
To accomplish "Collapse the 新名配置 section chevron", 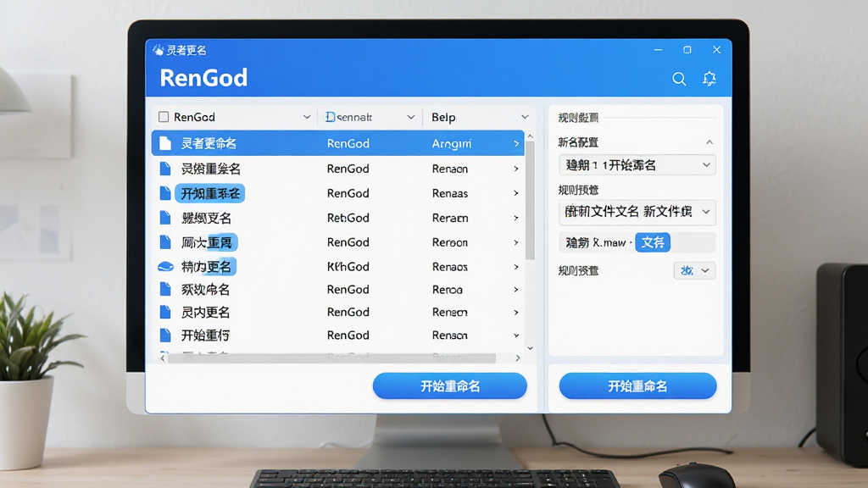I will [709, 142].
